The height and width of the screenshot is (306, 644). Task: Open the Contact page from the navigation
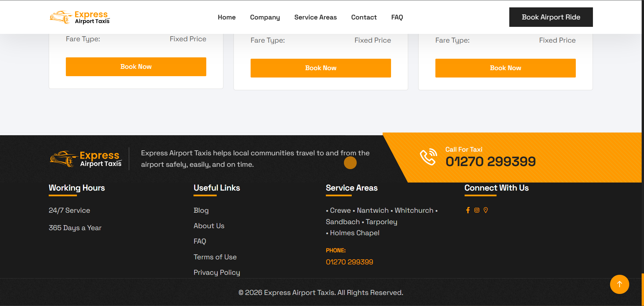coord(364,17)
